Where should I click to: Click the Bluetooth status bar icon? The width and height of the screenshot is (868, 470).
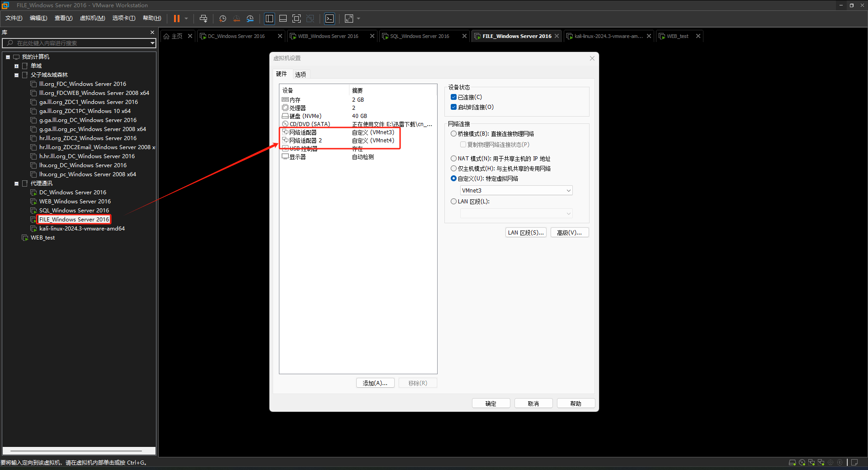coord(840,462)
